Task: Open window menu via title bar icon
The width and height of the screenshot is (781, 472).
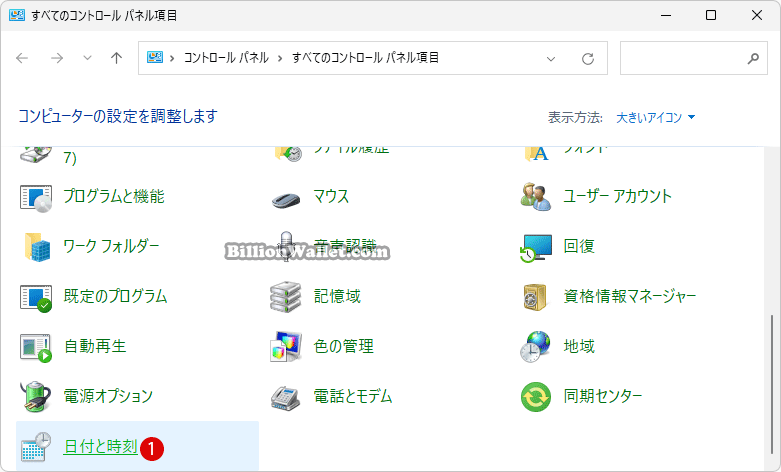Action: click(17, 15)
